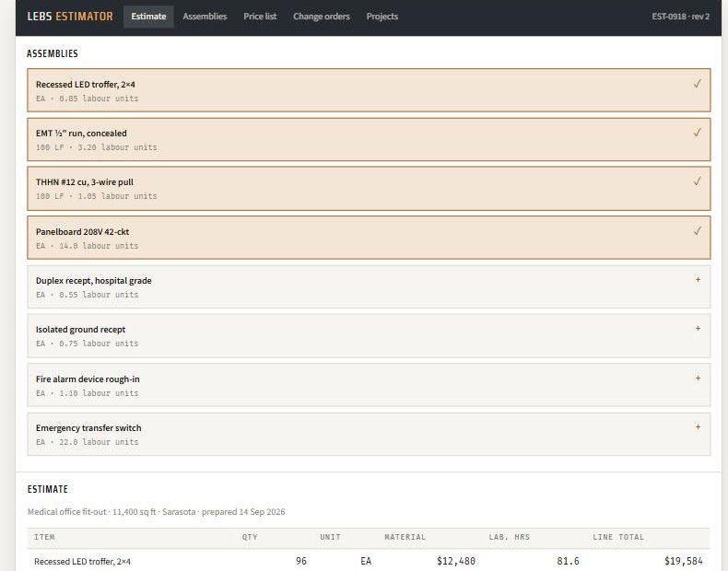Click QTY column header
Image resolution: width=728 pixels, height=571 pixels.
tap(250, 537)
